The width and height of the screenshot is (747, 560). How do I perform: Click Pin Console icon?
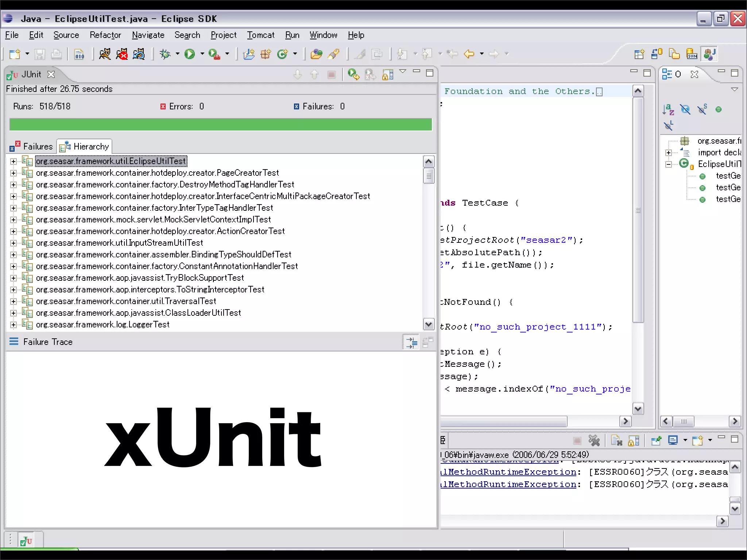coord(656,441)
